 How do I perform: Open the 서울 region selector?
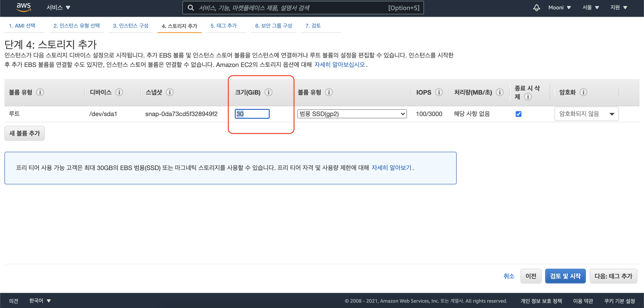tap(591, 8)
